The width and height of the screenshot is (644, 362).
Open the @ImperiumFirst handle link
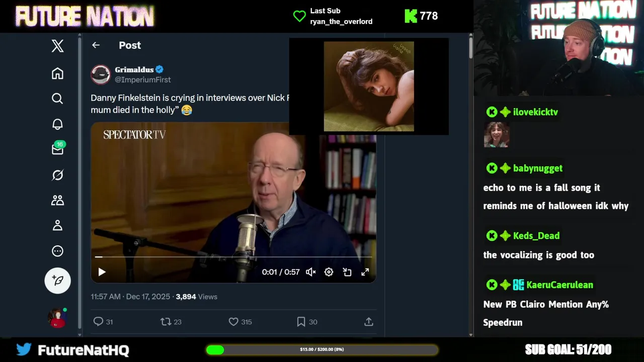(143, 79)
